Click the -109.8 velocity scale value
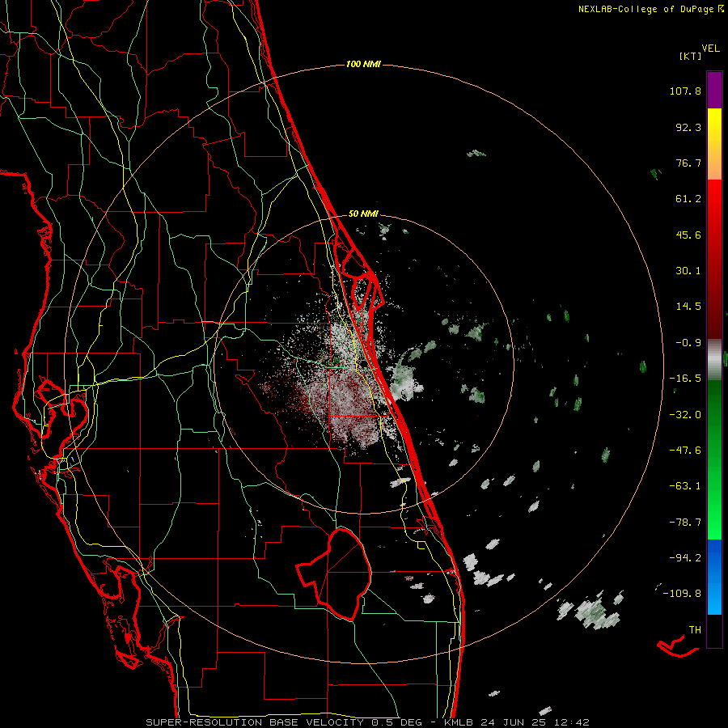Screen dimensions: 728x728 [682, 594]
